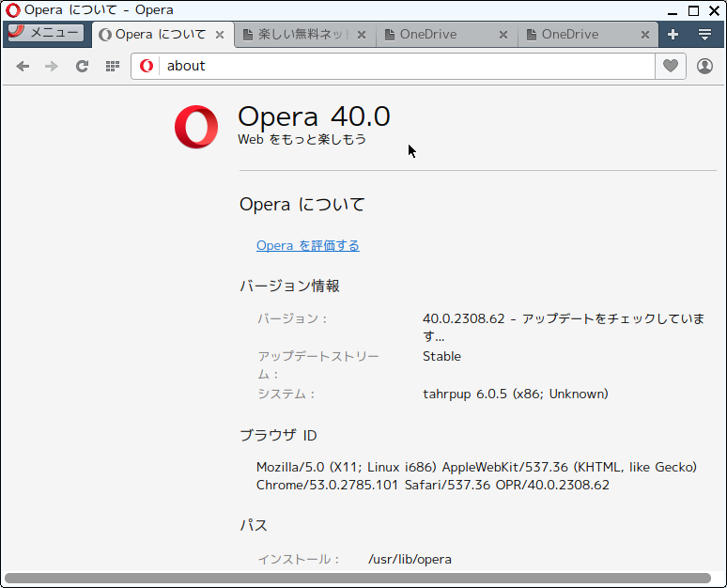Select the version text 40.0.2308.62

click(x=463, y=318)
